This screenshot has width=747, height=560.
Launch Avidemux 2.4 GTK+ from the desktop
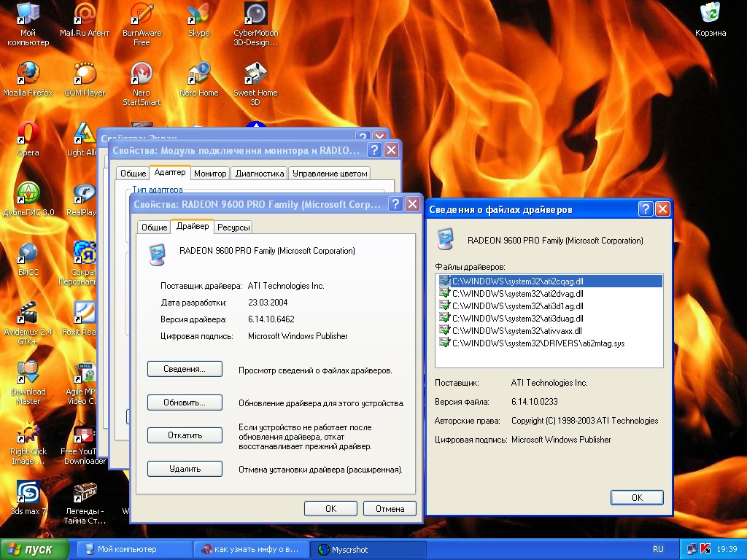[28, 323]
